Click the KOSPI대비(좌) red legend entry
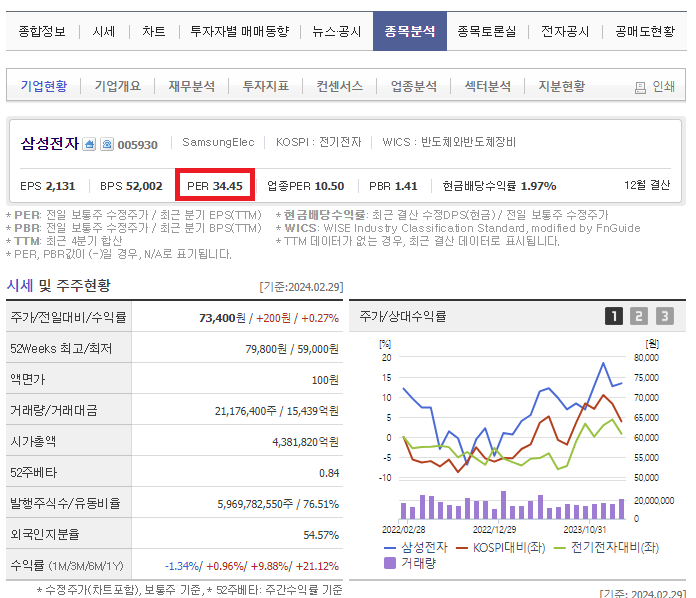Screen dimensions: 696x598 tap(500, 547)
